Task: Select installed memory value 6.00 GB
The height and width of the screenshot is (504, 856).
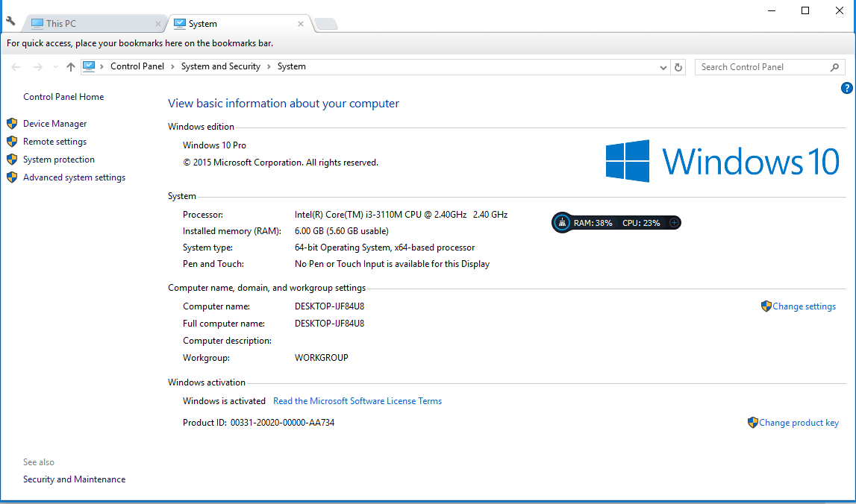Action: click(342, 231)
